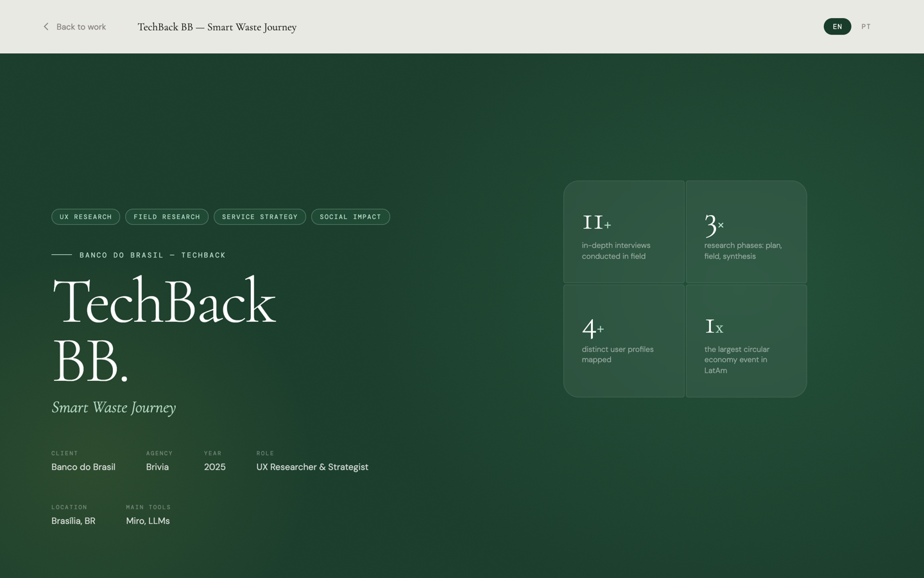924x578 pixels.
Task: Click the Banco do Brasil client name
Action: click(83, 467)
